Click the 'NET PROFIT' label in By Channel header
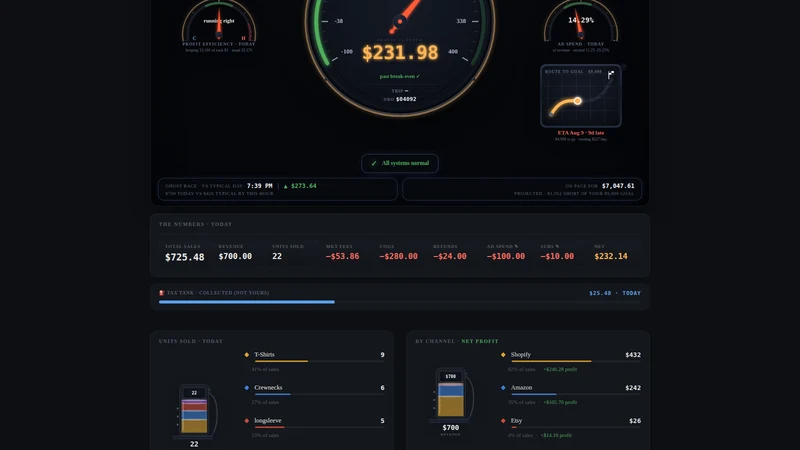The height and width of the screenshot is (450, 800). coord(480,341)
